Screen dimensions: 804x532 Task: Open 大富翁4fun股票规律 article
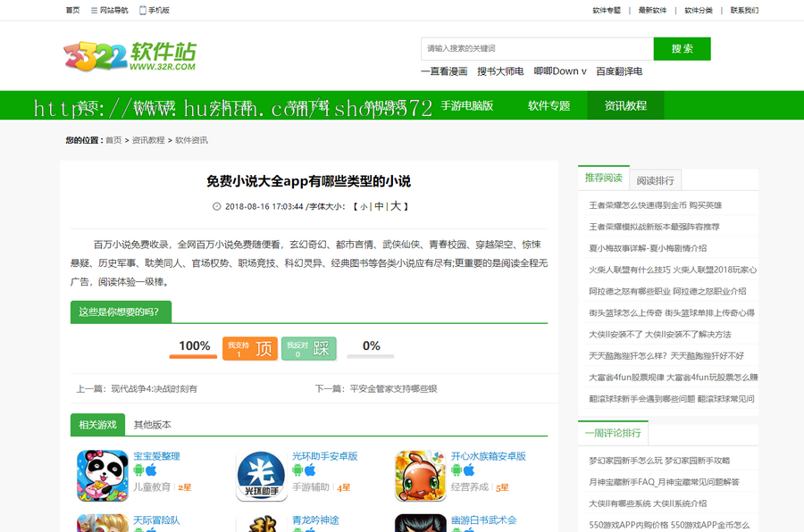[x=673, y=378]
